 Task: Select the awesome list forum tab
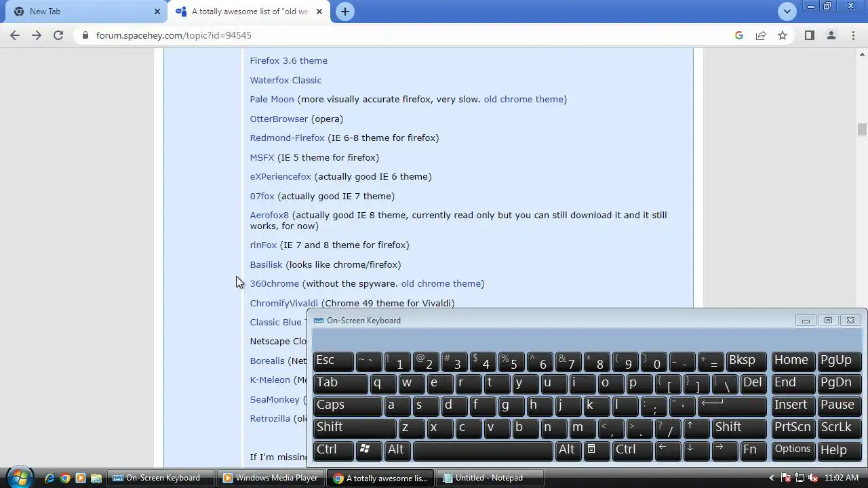[250, 12]
